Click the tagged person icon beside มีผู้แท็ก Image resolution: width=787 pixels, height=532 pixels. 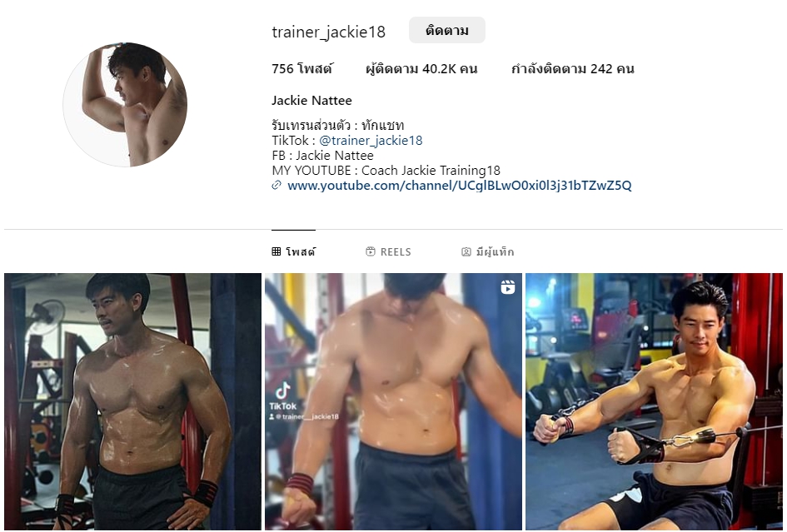point(466,252)
